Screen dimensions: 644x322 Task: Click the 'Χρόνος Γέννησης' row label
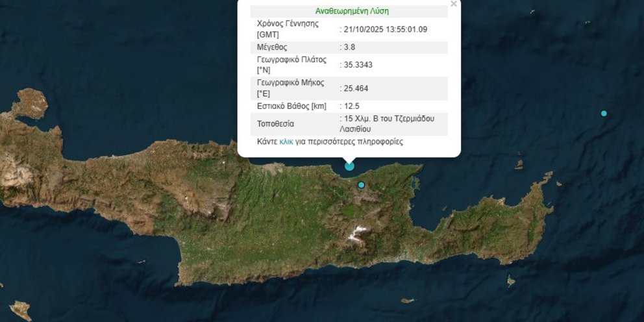tap(288, 23)
